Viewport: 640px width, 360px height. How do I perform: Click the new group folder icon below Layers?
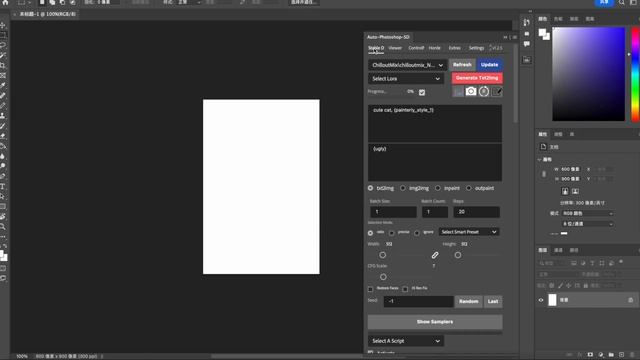point(611,355)
